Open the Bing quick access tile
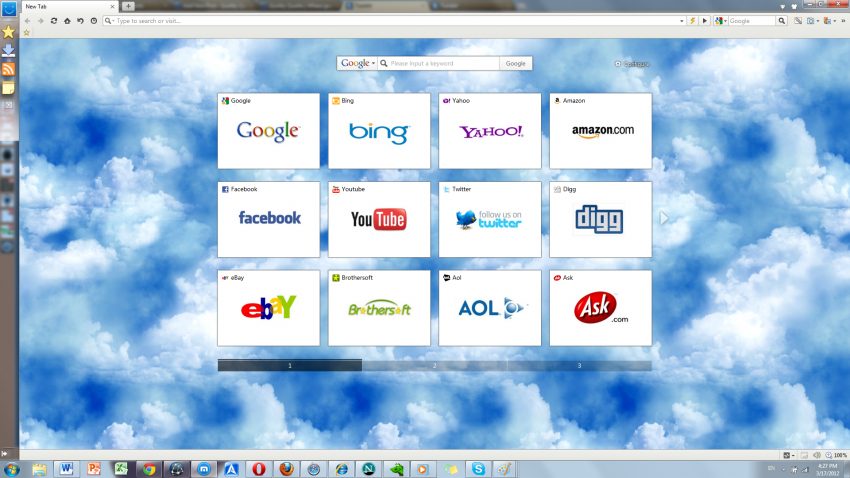 [x=379, y=131]
